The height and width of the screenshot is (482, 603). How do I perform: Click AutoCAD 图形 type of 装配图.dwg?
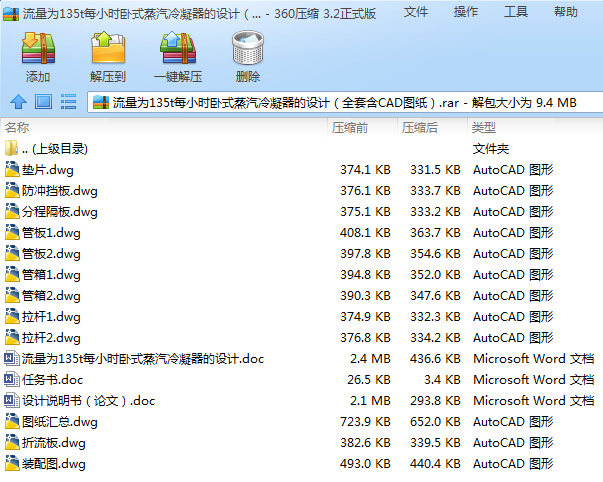coord(513,464)
